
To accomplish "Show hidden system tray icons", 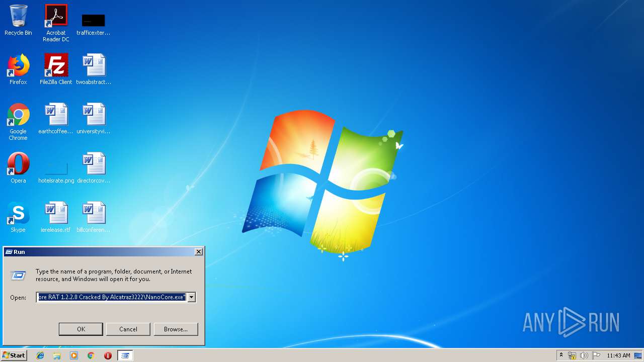I will pos(561,355).
